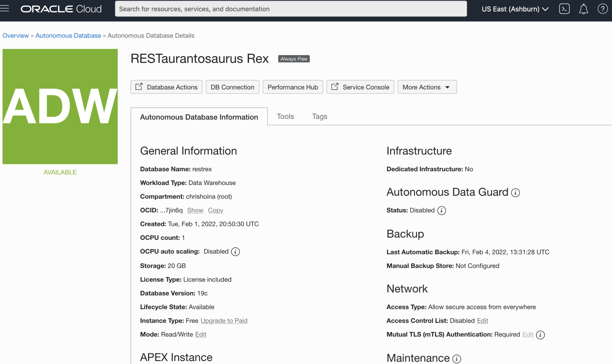Open the US East (Ashburn) region selector
Viewport: 612px width, 364px height.
coord(515,9)
